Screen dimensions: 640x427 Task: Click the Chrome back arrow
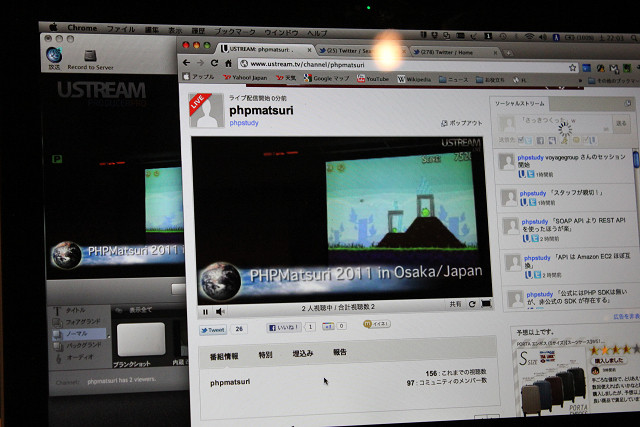point(187,62)
